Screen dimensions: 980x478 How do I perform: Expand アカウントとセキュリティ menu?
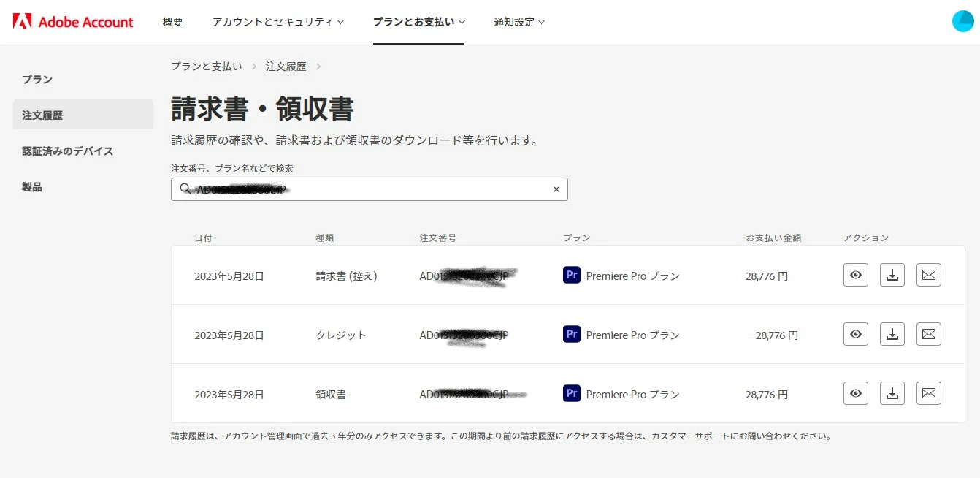click(x=278, y=22)
